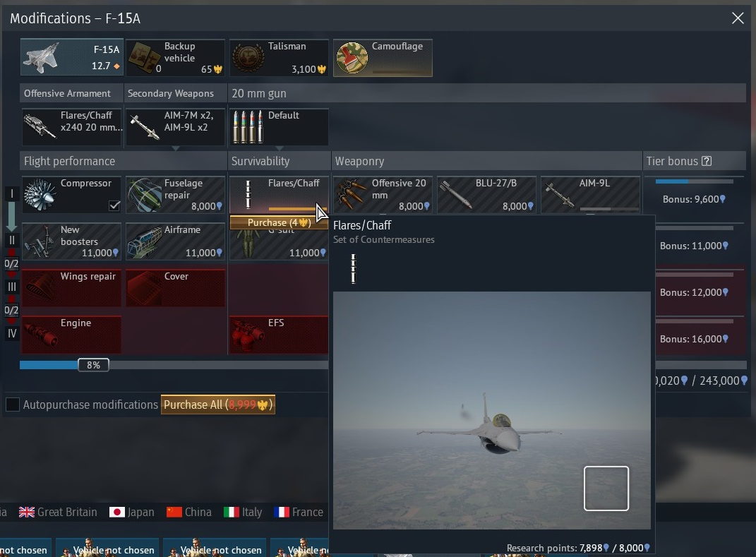Select the Fuselage repair modification

coord(176,194)
